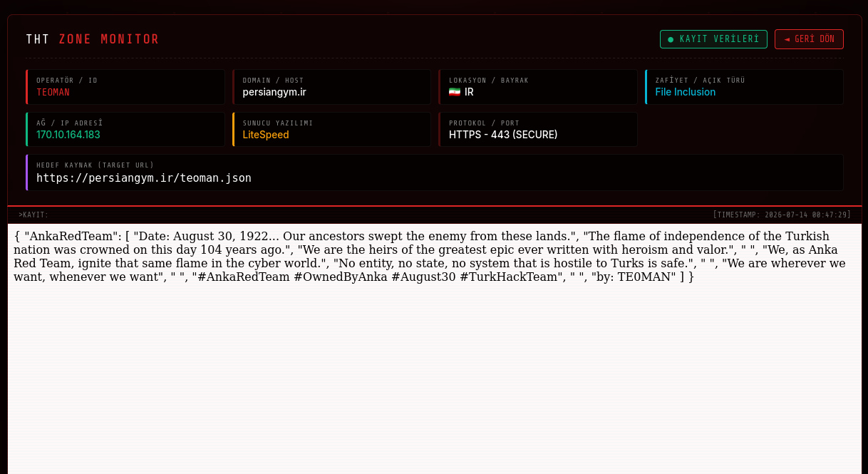This screenshot has width=868, height=474.
Task: Select the IP address 170.10.164.183
Action: [68, 135]
